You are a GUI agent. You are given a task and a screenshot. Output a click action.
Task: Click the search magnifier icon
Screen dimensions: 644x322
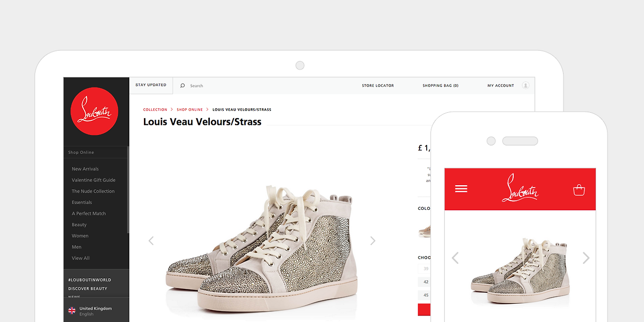(182, 86)
